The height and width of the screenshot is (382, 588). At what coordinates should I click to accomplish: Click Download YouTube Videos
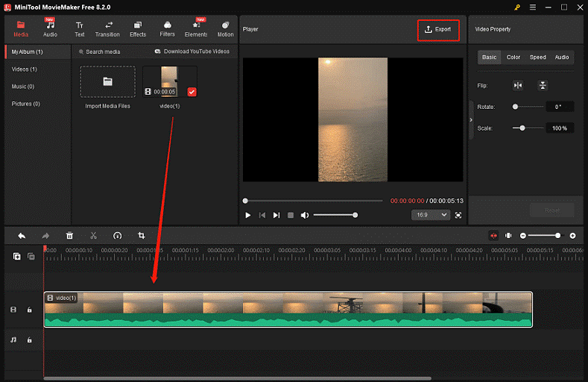[192, 51]
